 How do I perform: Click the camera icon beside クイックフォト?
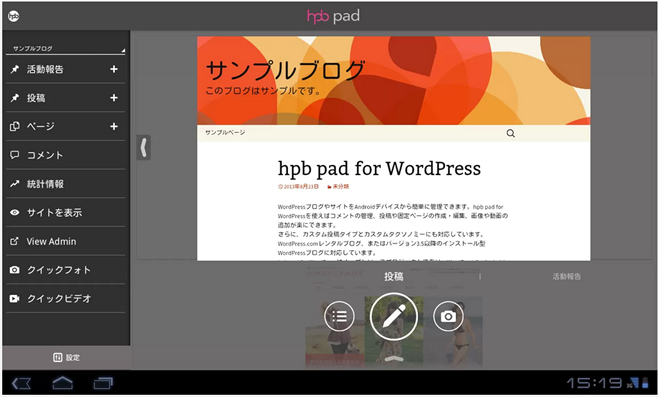point(15,270)
